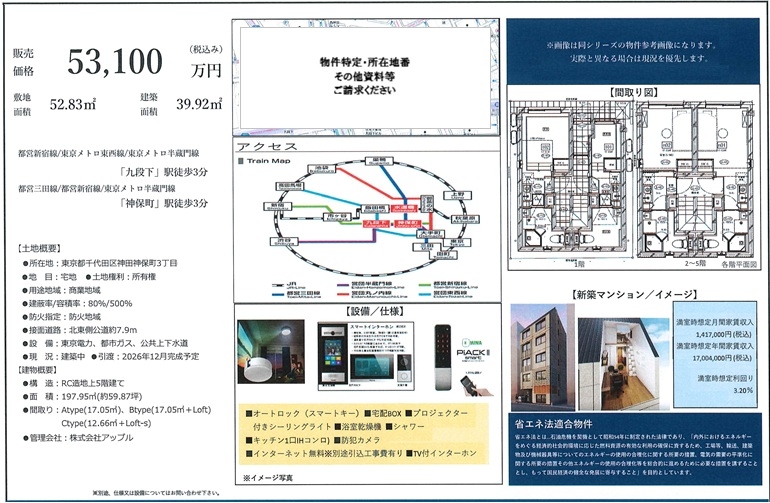The height and width of the screenshot is (503, 770).
Task: Click the site area value 52.83㎡
Action: pyautogui.click(x=73, y=104)
